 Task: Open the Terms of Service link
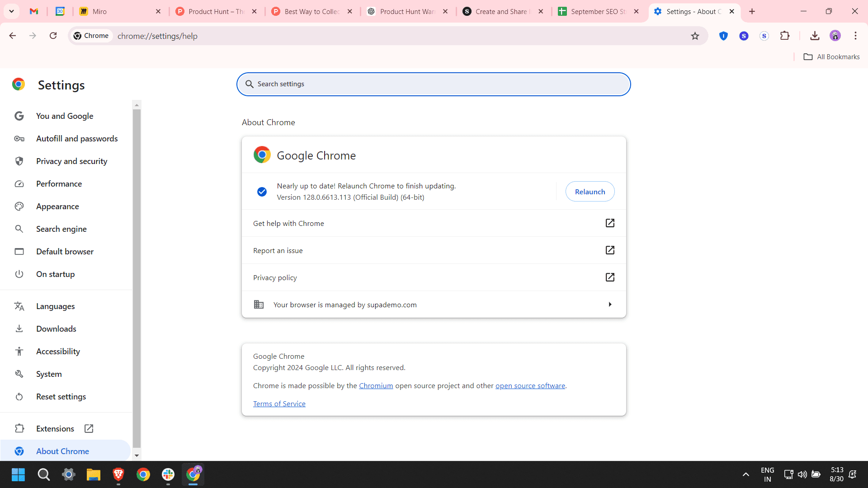(x=279, y=404)
